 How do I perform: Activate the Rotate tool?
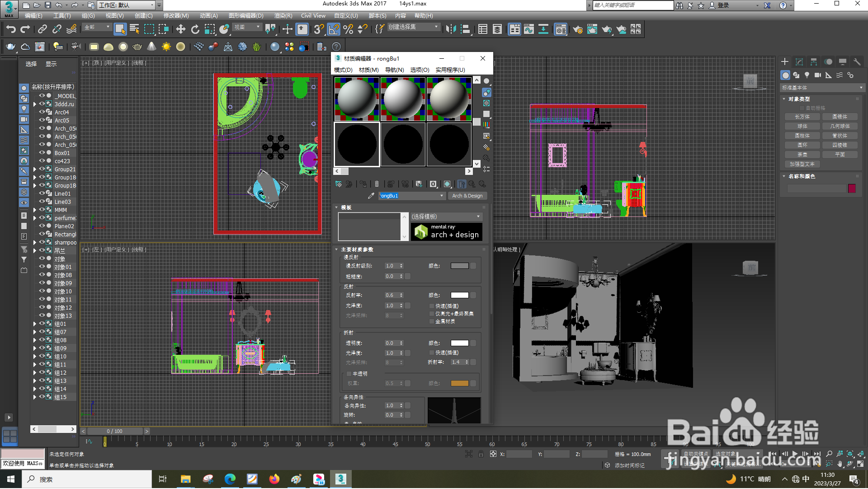coord(195,30)
